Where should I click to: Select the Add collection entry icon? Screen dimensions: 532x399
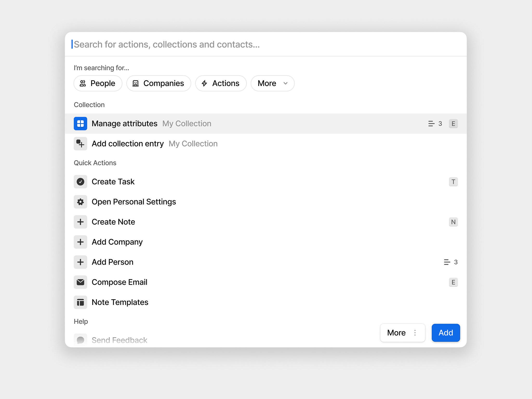[80, 144]
